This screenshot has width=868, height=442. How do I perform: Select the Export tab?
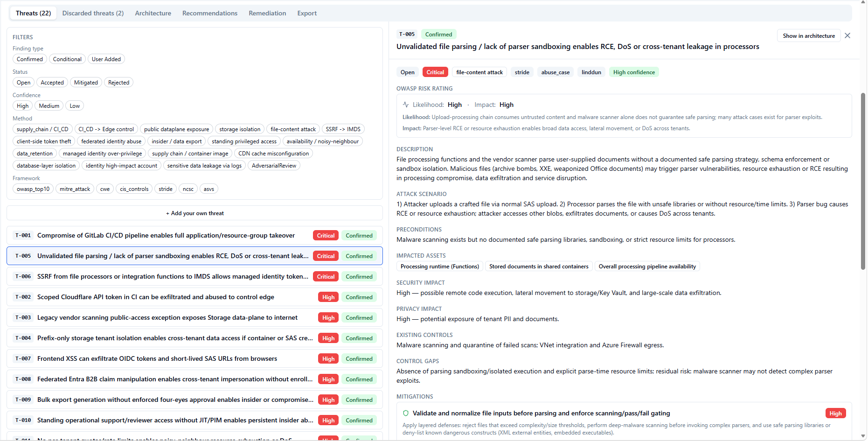[307, 13]
